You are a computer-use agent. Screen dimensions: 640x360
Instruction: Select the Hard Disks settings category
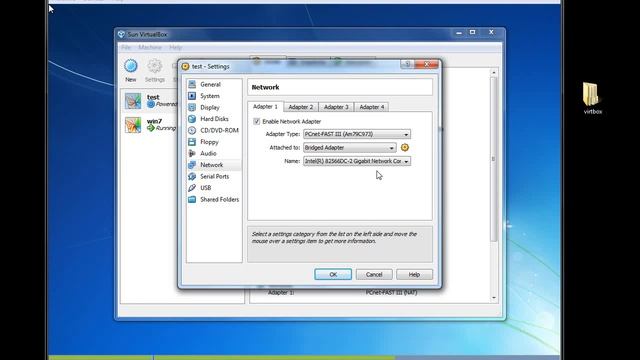pos(214,119)
